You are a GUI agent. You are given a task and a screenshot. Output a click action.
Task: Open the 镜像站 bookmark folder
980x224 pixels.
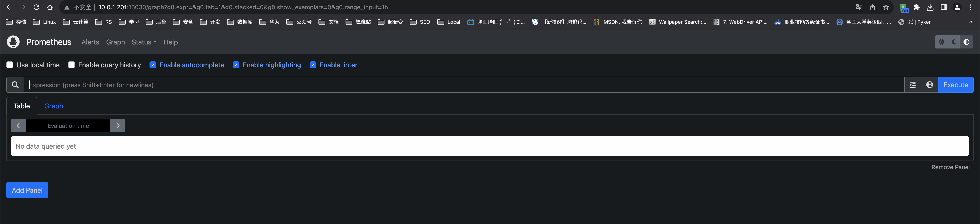coord(358,22)
